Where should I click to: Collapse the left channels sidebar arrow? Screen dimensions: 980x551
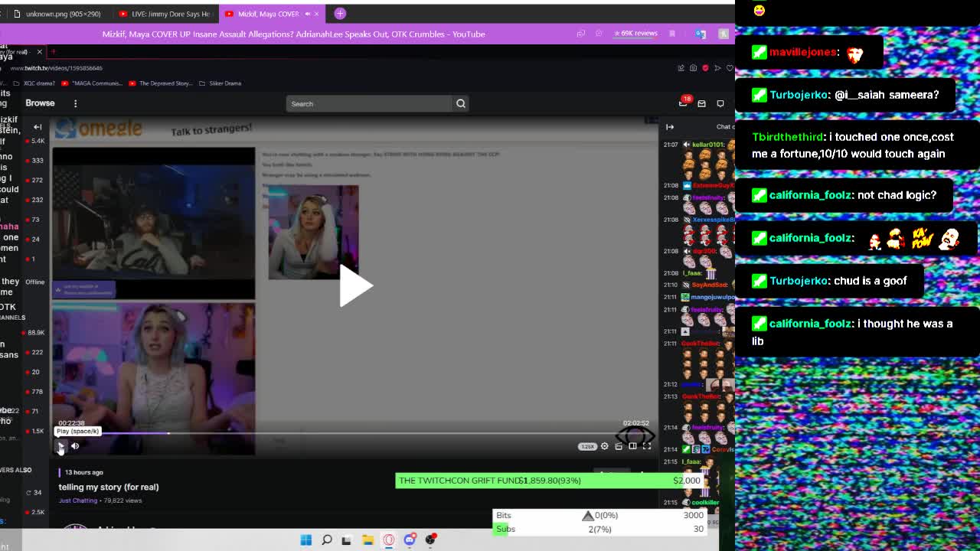pyautogui.click(x=38, y=127)
